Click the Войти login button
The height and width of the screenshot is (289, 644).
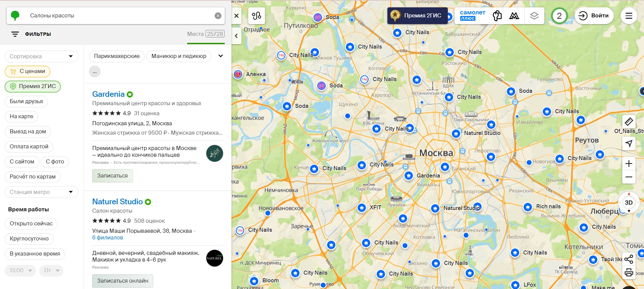pyautogui.click(x=594, y=16)
